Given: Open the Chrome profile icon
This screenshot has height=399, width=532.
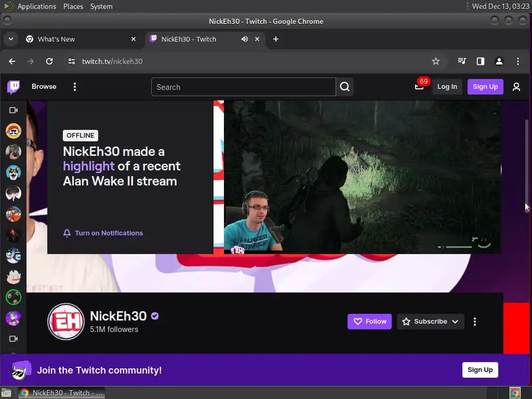Looking at the screenshot, I should click(x=499, y=61).
